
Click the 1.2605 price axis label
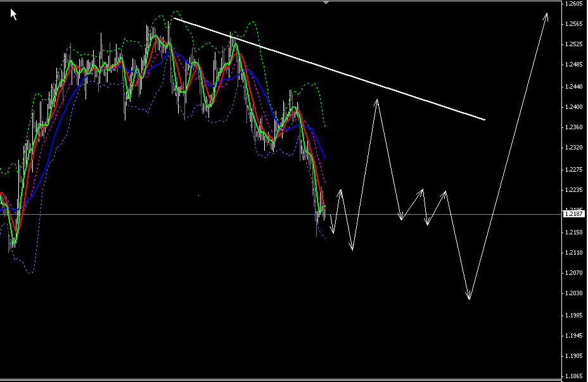pyautogui.click(x=574, y=4)
